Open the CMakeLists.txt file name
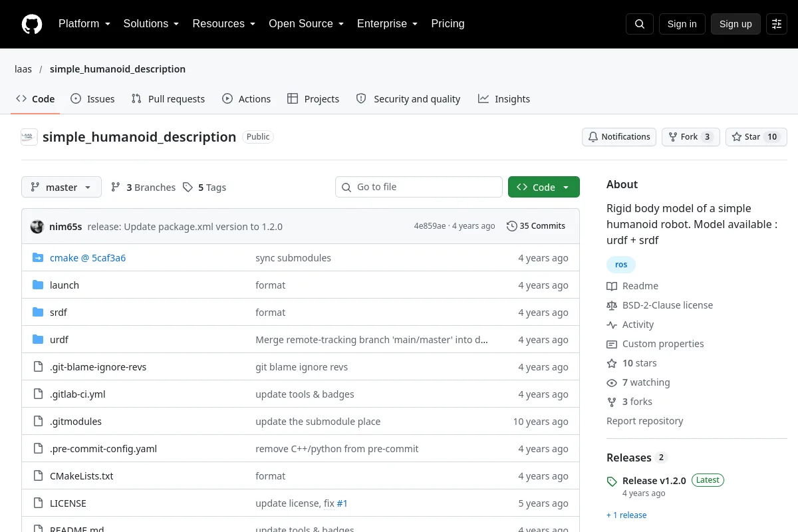798x532 pixels. pos(82,476)
